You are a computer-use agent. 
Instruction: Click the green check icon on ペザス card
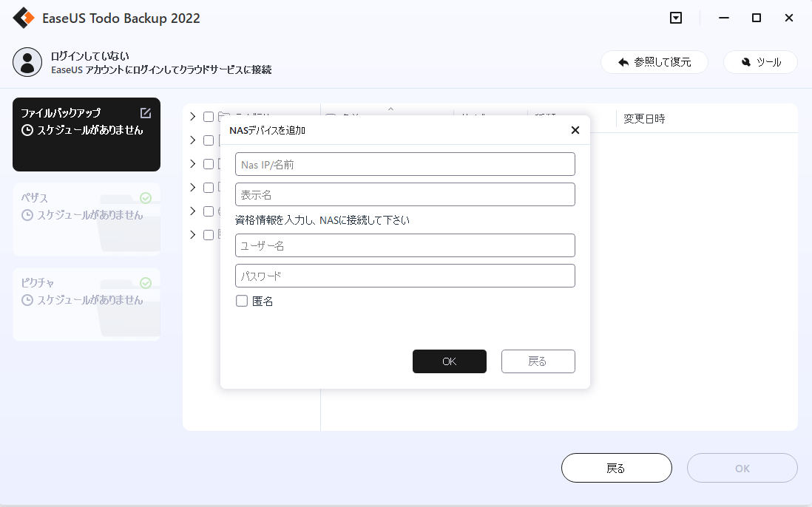click(146, 197)
